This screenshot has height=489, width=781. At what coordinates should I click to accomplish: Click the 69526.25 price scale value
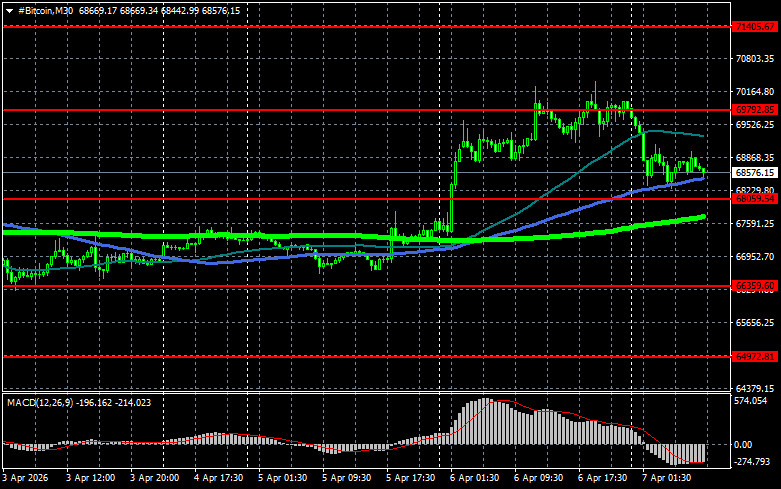pyautogui.click(x=755, y=124)
